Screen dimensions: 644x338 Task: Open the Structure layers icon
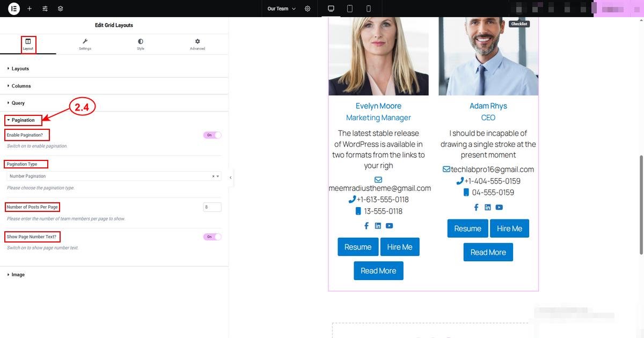(61, 9)
